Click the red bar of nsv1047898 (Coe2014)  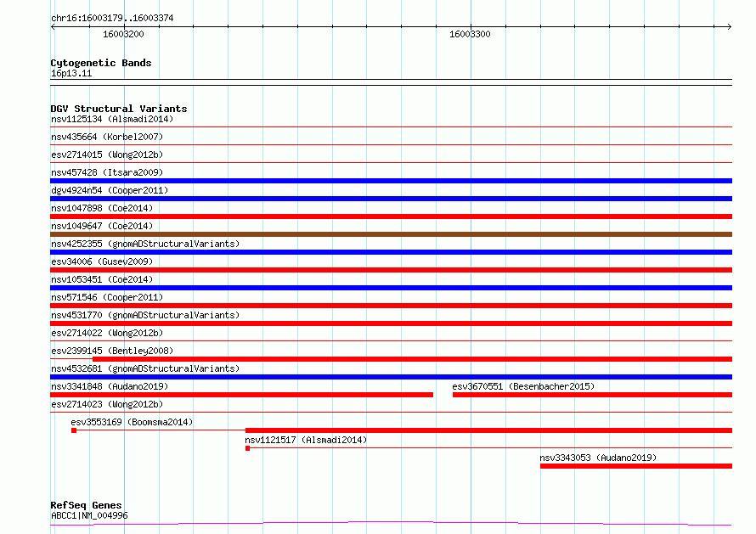click(x=391, y=216)
